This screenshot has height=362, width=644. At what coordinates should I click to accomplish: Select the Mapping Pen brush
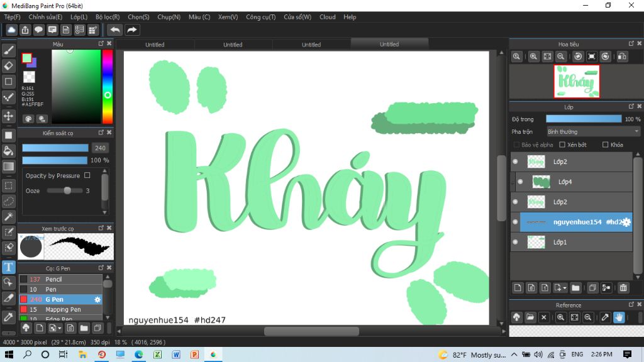point(60,309)
